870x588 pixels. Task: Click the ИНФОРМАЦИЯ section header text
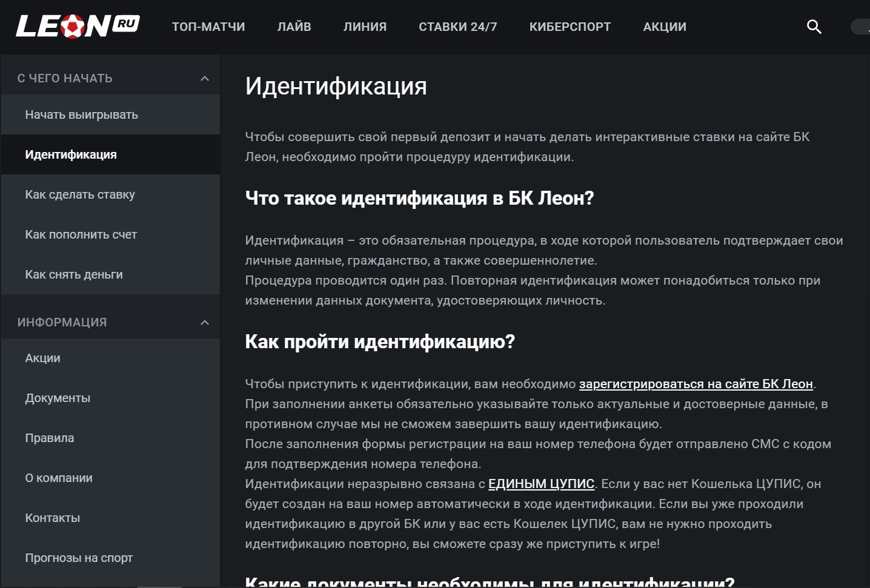62,322
